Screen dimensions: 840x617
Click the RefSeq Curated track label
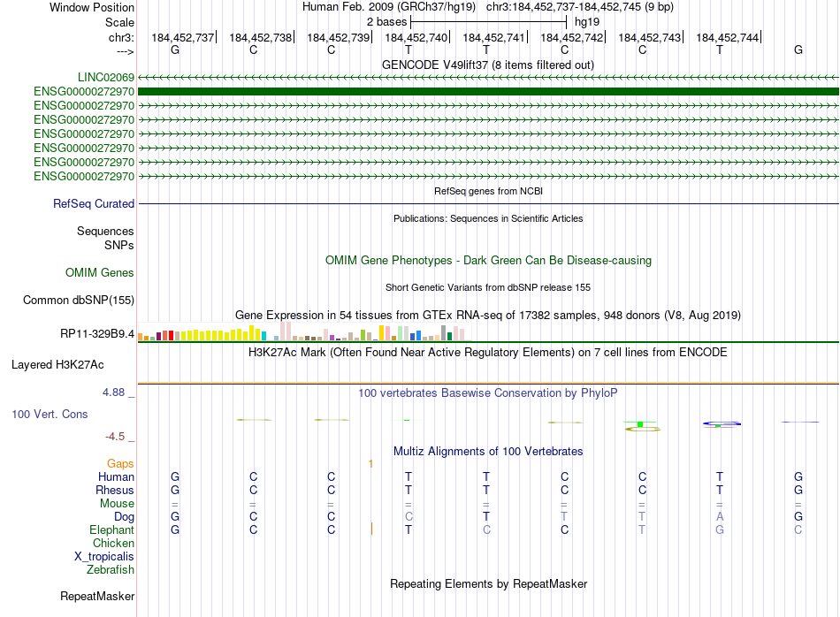coord(94,204)
